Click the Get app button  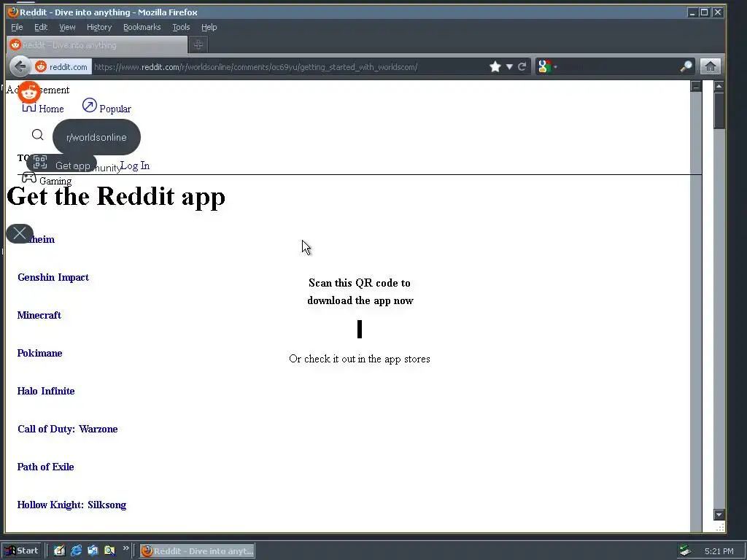[62, 164]
